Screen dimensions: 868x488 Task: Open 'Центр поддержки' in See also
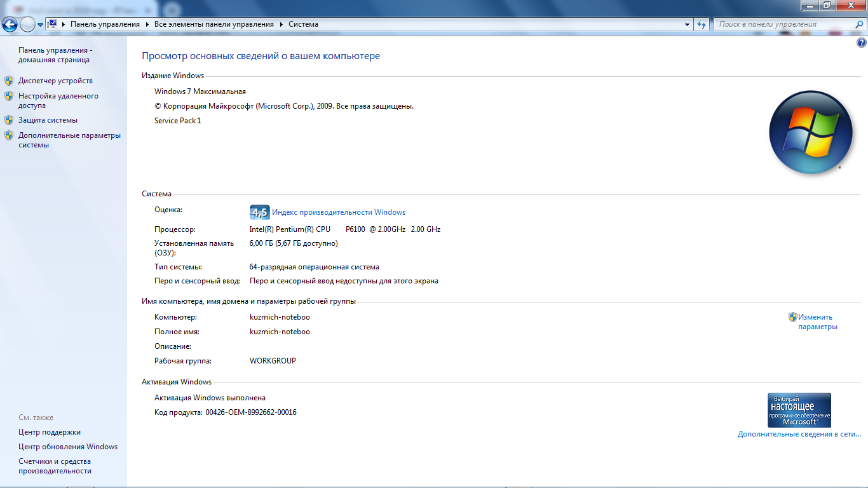50,432
